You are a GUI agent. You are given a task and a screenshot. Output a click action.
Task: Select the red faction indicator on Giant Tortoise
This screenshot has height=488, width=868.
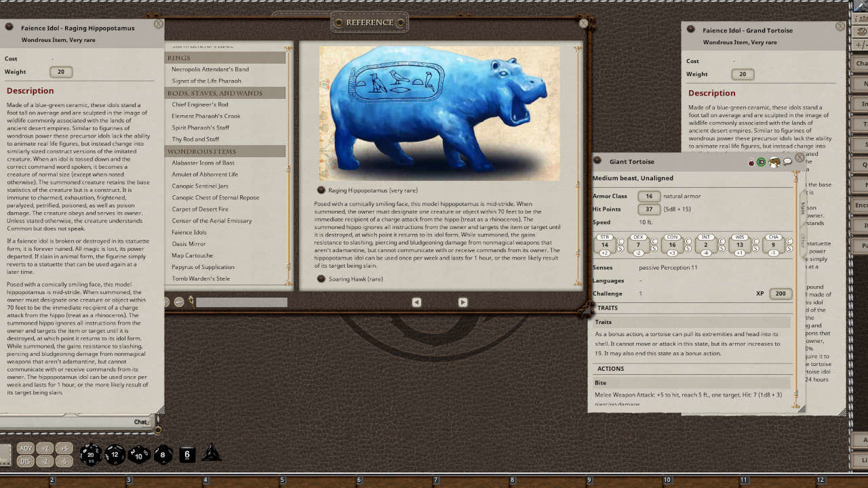click(x=751, y=162)
